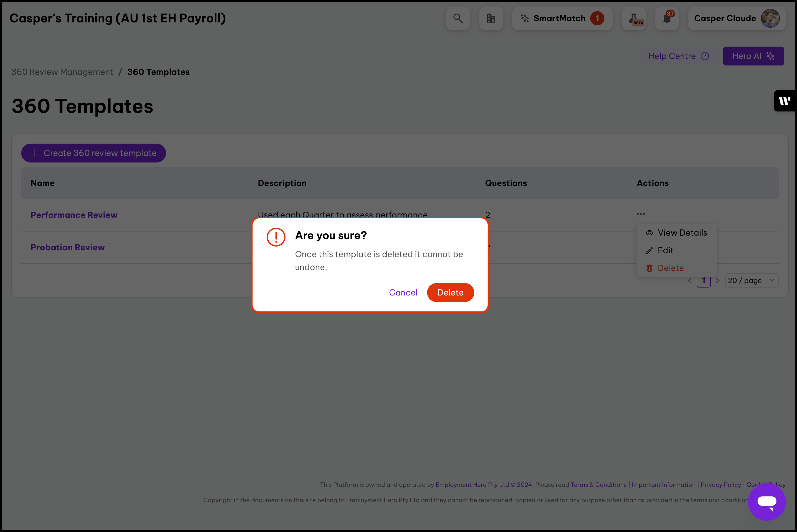The width and height of the screenshot is (797, 532).
Task: Launch Hero AI assistant
Action: [x=753, y=56]
